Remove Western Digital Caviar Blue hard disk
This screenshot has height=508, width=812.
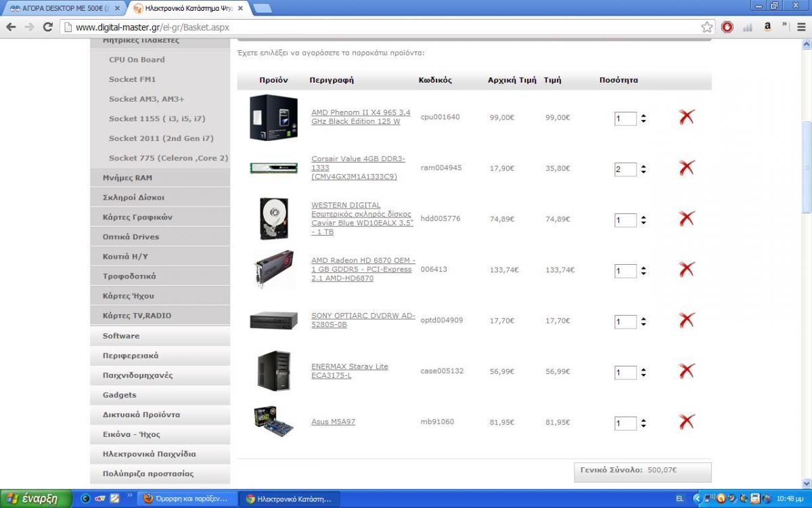(x=687, y=219)
